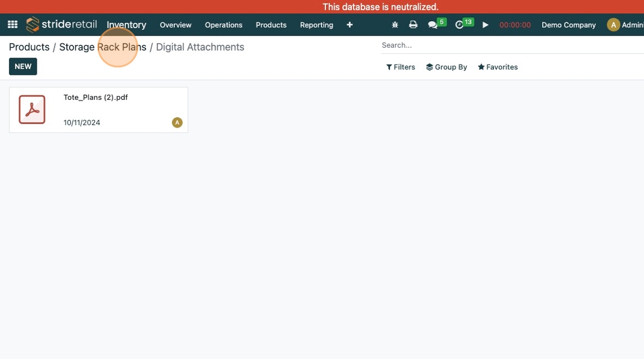Open the messages chat icon
This screenshot has width=644, height=359.
pos(432,25)
